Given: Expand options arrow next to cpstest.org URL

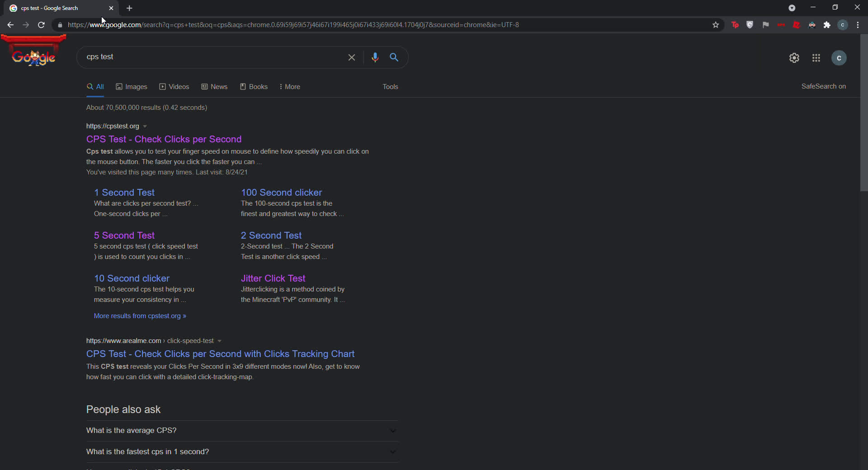Looking at the screenshot, I should pyautogui.click(x=145, y=127).
